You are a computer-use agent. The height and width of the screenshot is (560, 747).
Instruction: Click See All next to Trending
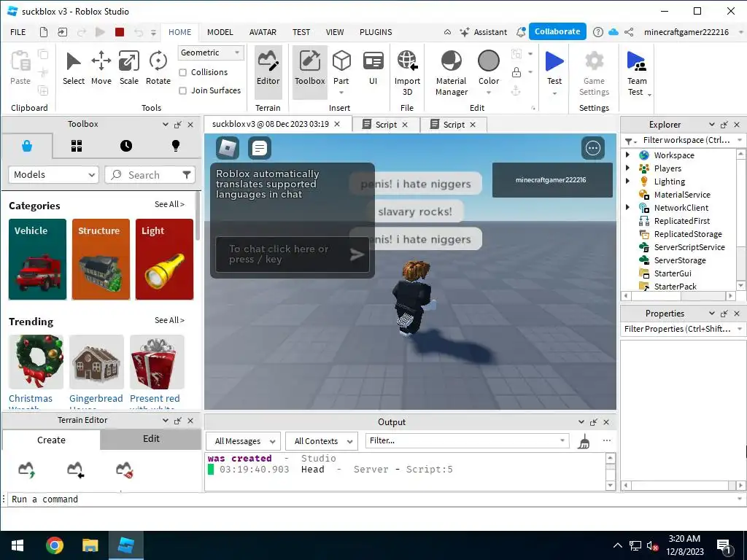click(169, 321)
